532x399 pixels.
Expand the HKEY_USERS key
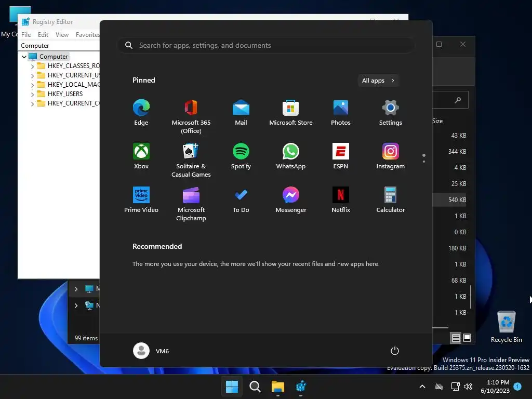32,94
